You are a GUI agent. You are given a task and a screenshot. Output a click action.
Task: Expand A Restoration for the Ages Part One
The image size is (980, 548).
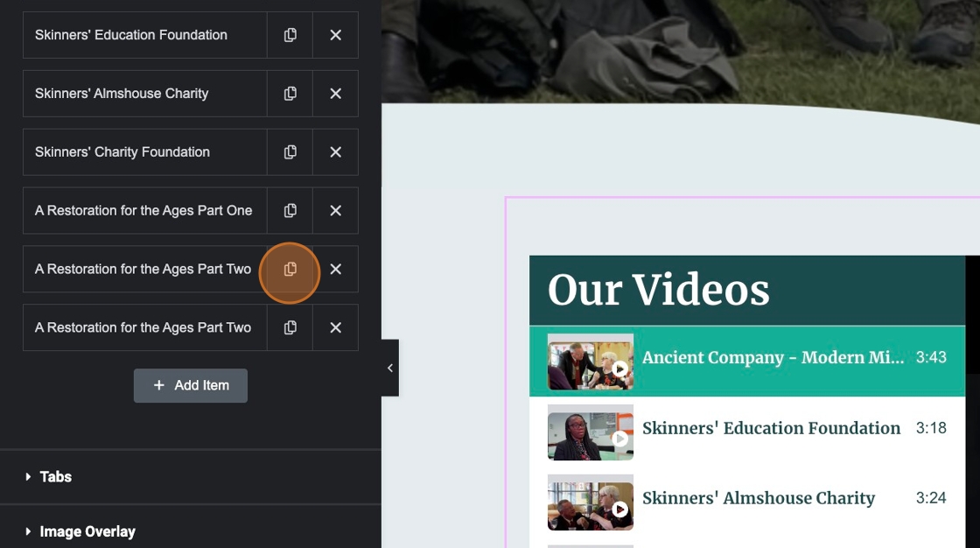point(145,211)
